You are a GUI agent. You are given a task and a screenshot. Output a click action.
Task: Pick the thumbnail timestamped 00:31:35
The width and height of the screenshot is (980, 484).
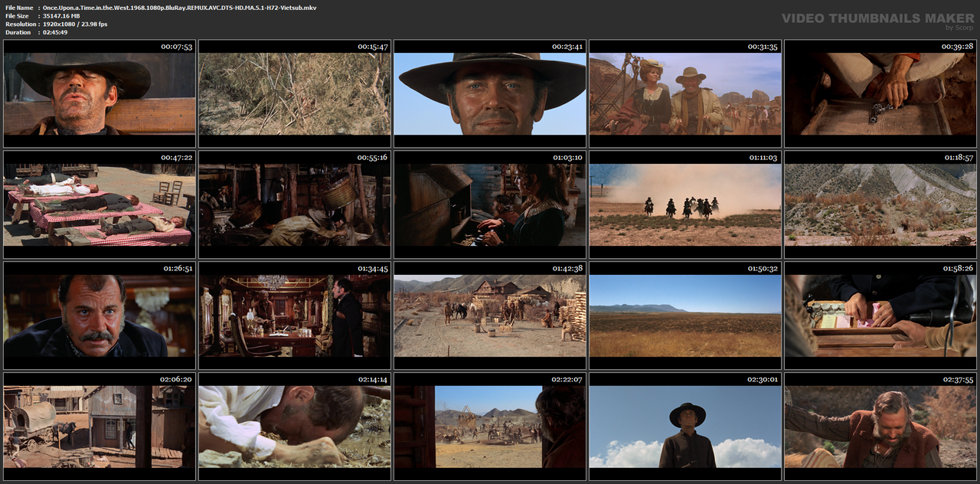point(685,93)
